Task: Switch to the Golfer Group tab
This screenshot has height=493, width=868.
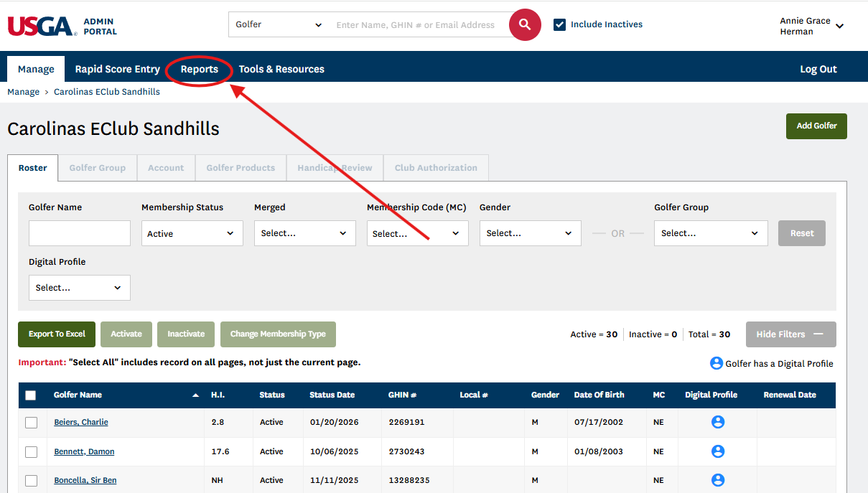Action: (x=97, y=168)
